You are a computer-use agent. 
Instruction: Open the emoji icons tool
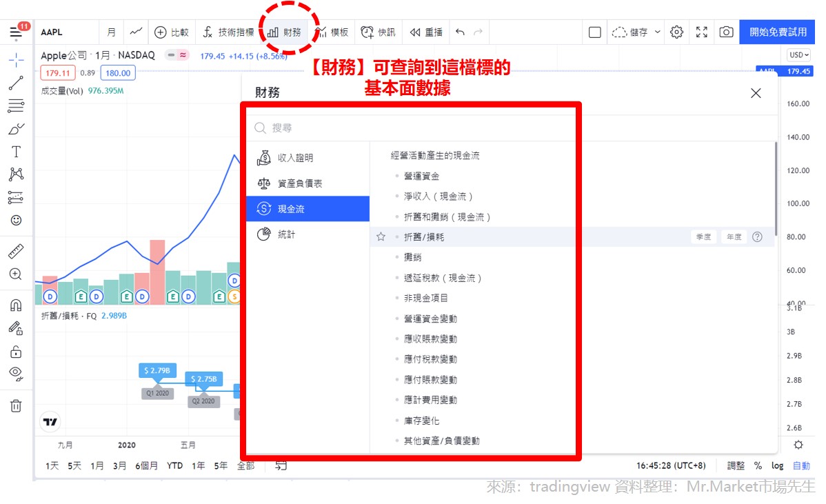coord(16,220)
